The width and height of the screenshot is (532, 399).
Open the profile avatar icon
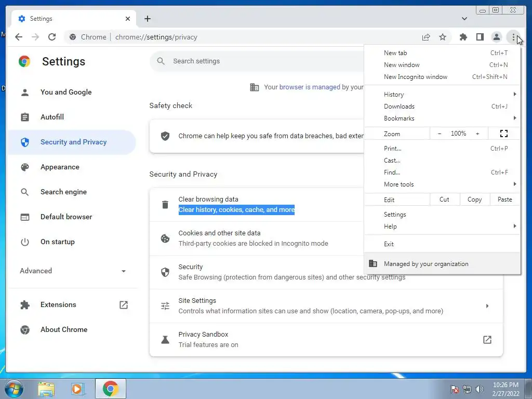496,37
